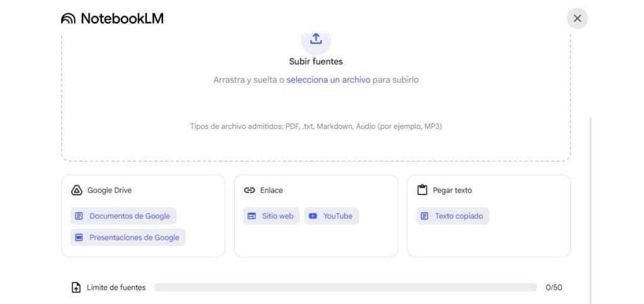The image size is (644, 304).
Task: Choose Presentaciones de Google as source
Action: pyautogui.click(x=133, y=237)
